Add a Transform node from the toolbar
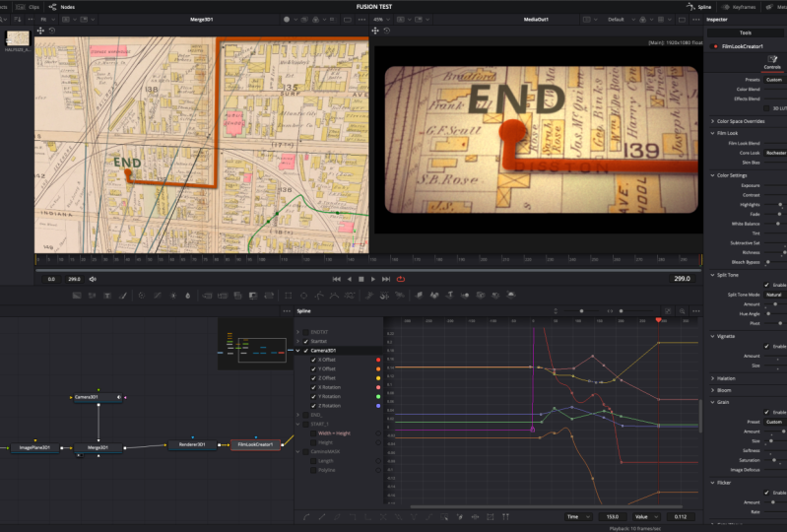The width and height of the screenshot is (787, 532). [x=269, y=296]
